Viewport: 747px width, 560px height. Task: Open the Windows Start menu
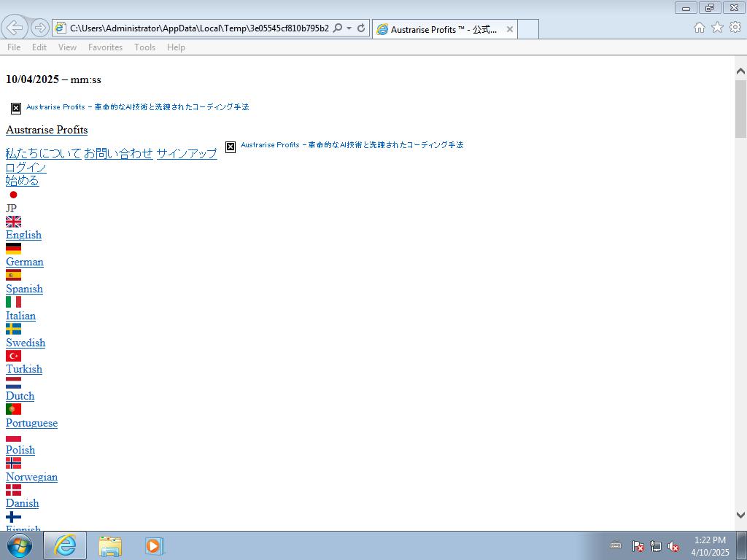20,545
